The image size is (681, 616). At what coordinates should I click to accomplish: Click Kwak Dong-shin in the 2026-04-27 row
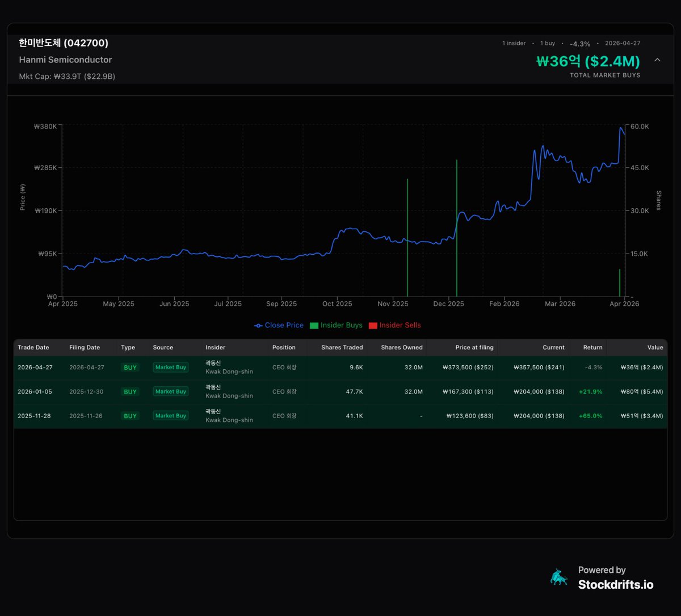coord(229,372)
